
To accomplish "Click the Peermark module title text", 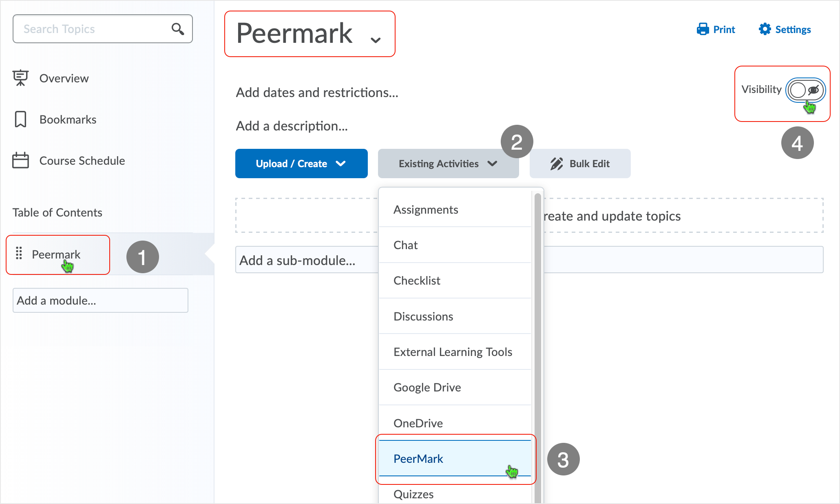I will coord(294,33).
